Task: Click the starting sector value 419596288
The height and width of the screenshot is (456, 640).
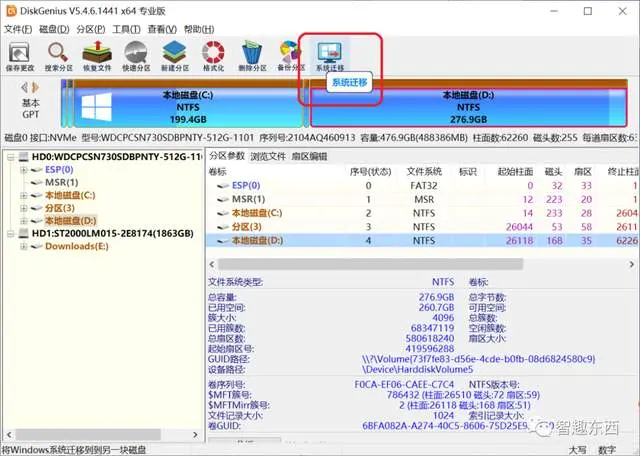Action: tap(430, 349)
